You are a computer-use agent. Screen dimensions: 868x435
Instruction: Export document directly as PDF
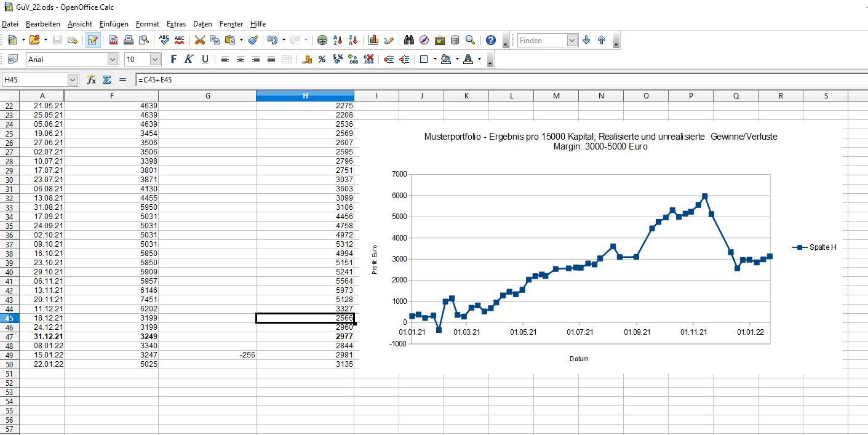(113, 40)
